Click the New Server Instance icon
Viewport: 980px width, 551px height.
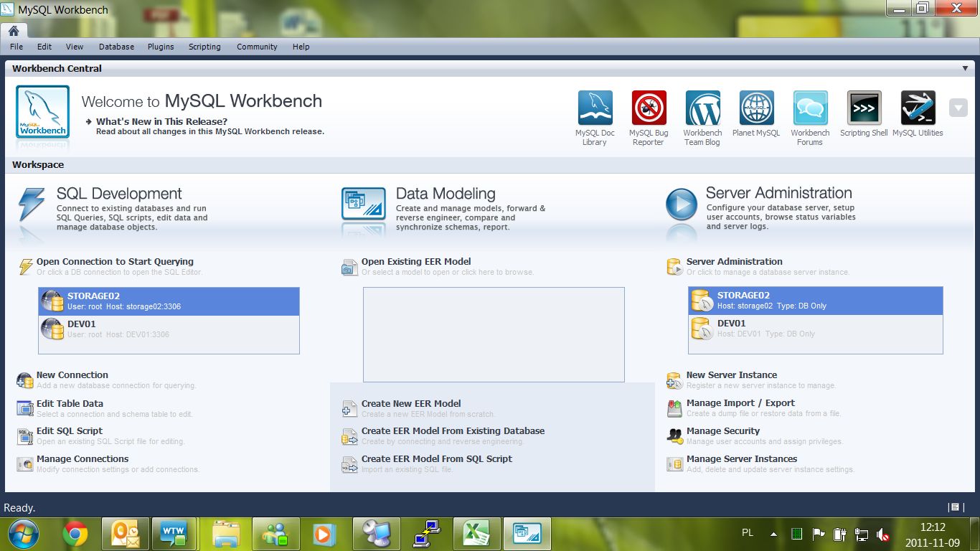pos(674,380)
